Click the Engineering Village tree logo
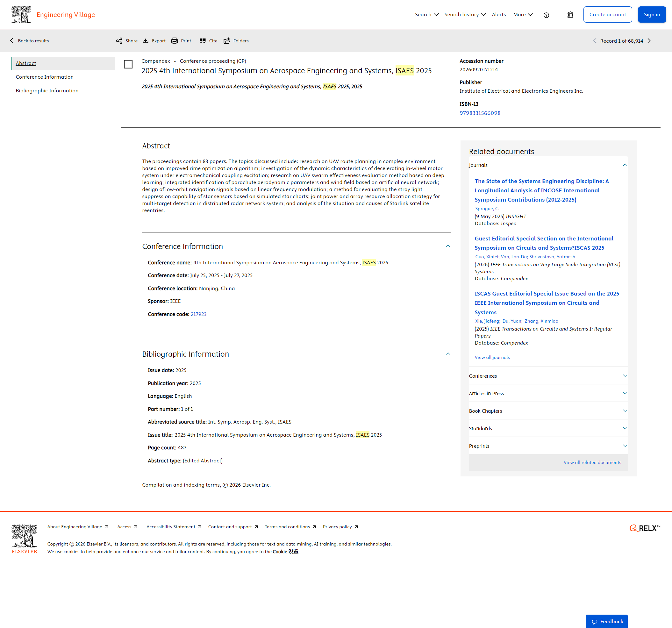 click(21, 15)
